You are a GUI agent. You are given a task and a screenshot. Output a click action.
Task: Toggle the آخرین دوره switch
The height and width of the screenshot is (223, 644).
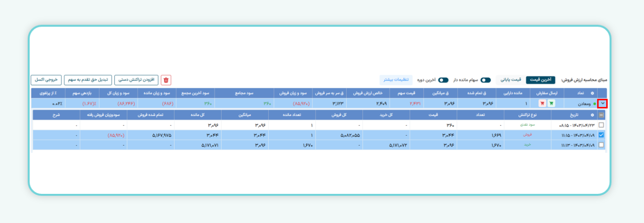click(443, 80)
